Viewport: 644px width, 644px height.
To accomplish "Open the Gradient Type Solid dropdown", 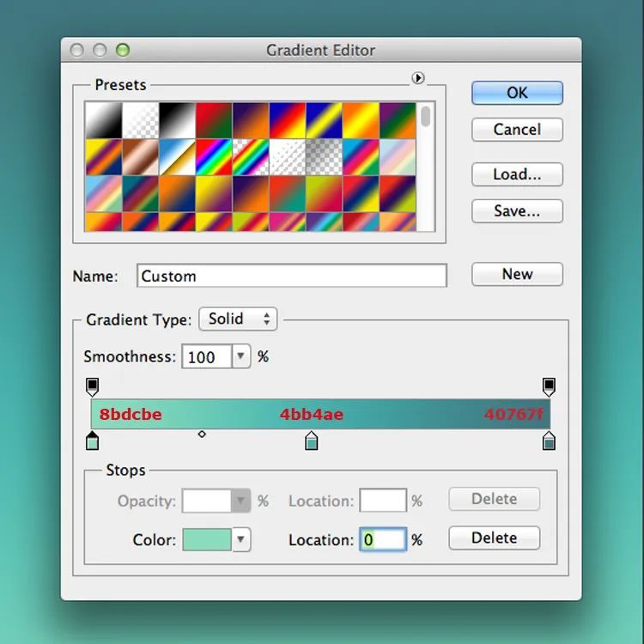I will pos(238,319).
